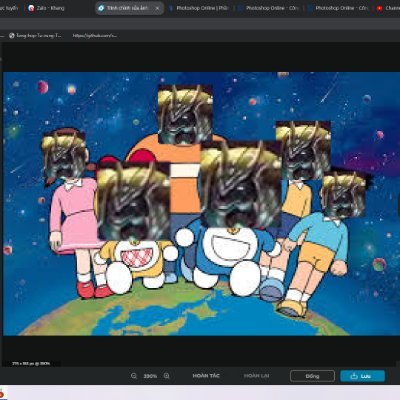Screen dimensions: 400x400
Task: Click the pasted face on the pink-dress girl
Action: (x=64, y=154)
